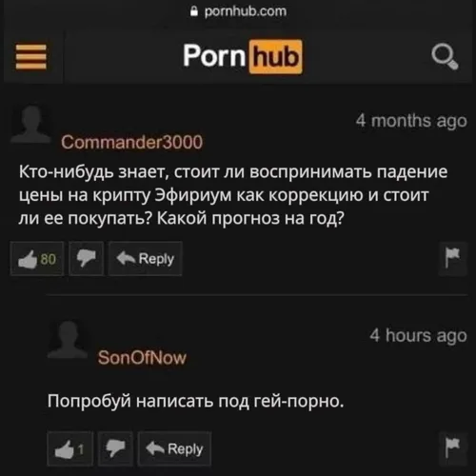Flag Commander3000's comment
Viewport: 476px width, 476px height.
click(452, 259)
